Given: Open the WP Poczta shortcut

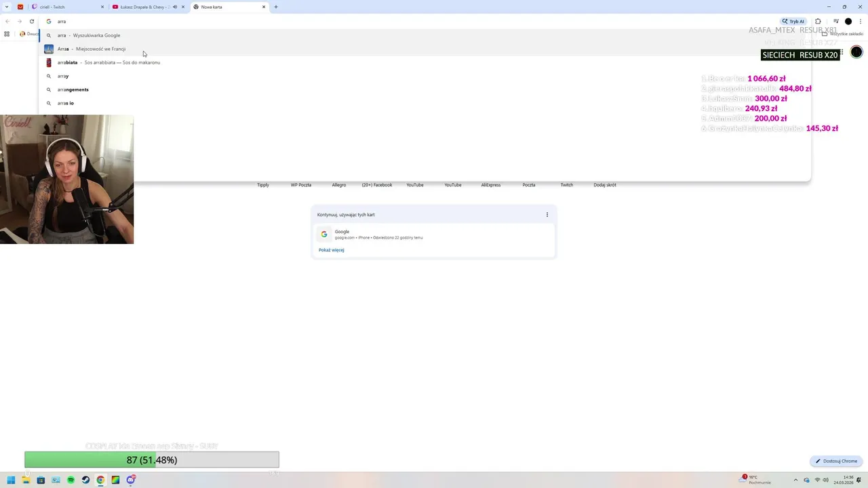Looking at the screenshot, I should tap(301, 185).
